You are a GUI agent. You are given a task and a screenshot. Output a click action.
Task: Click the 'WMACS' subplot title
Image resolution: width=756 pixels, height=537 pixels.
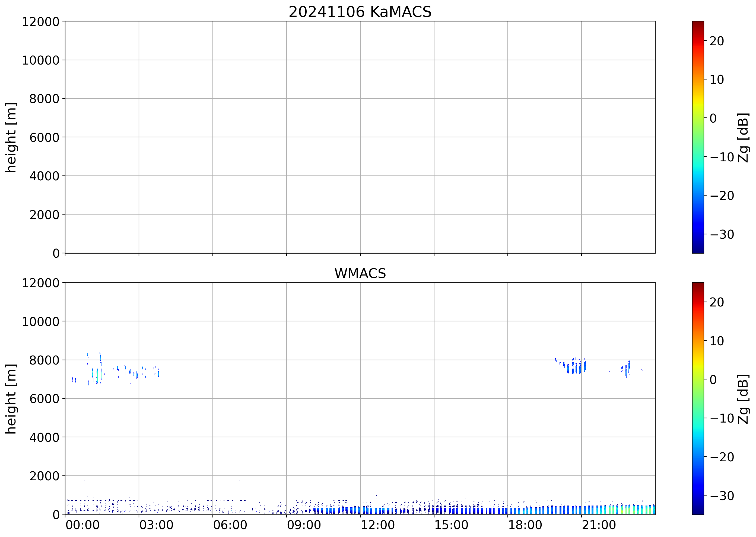pos(360,273)
